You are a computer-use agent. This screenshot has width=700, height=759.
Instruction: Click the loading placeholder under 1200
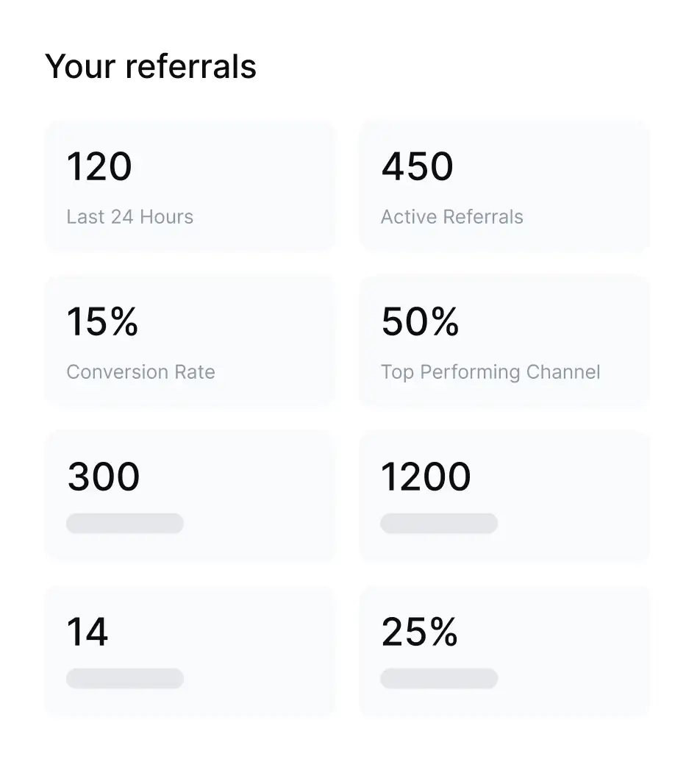[x=439, y=524]
